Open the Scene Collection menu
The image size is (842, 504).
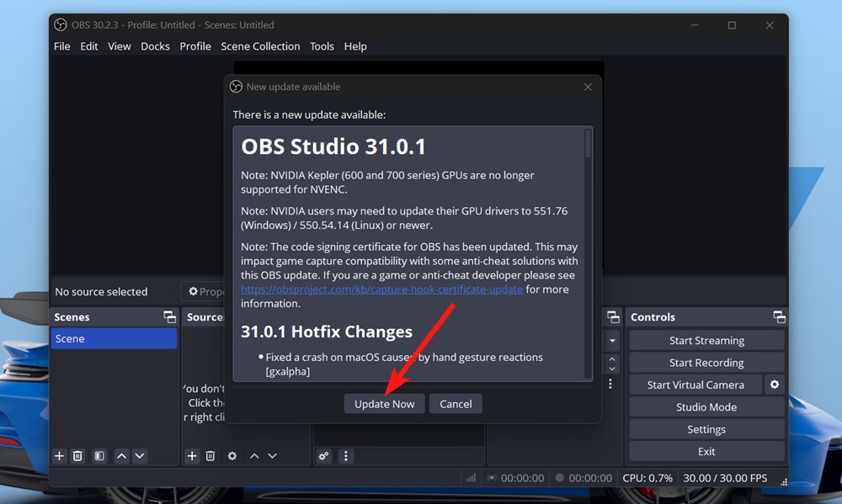pos(260,46)
